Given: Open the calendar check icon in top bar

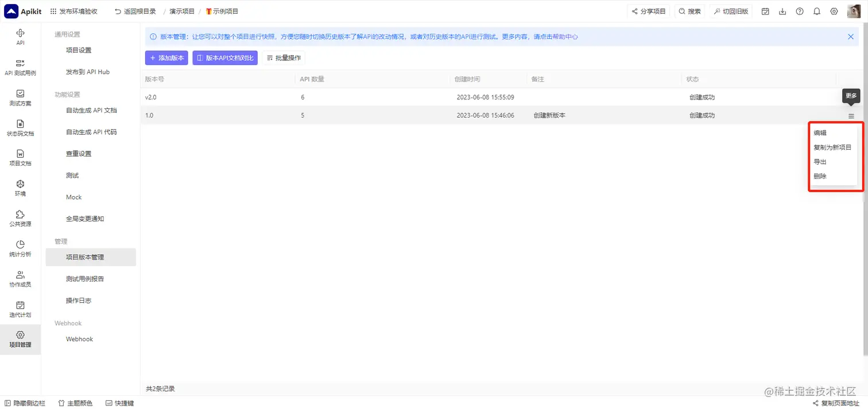Looking at the screenshot, I should coord(765,11).
